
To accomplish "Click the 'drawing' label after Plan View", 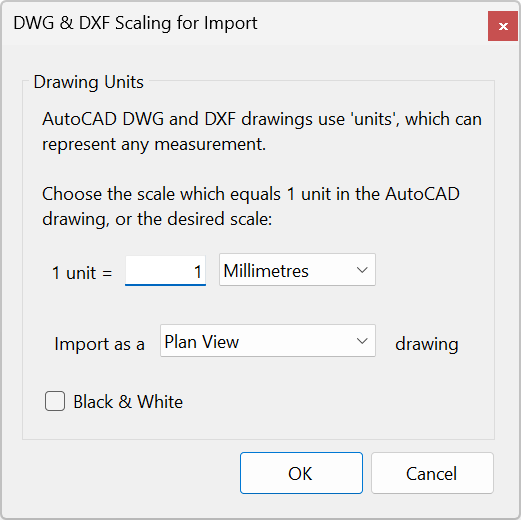I will 427,344.
